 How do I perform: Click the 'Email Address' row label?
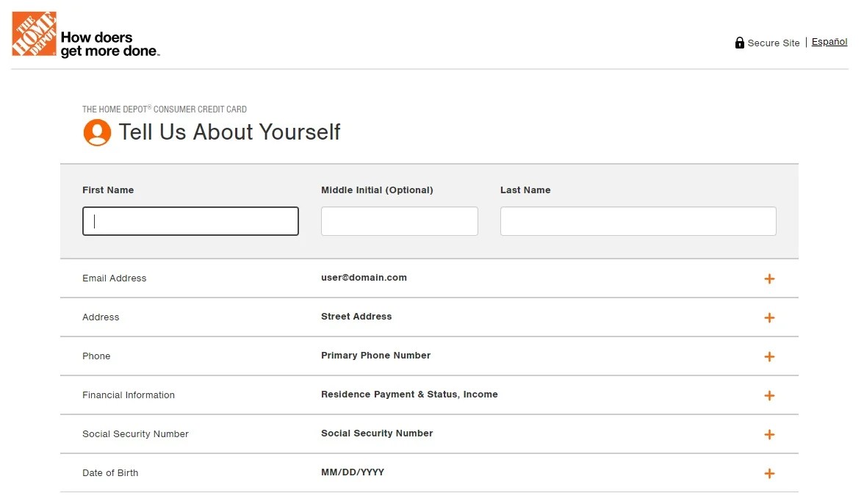[x=115, y=278]
